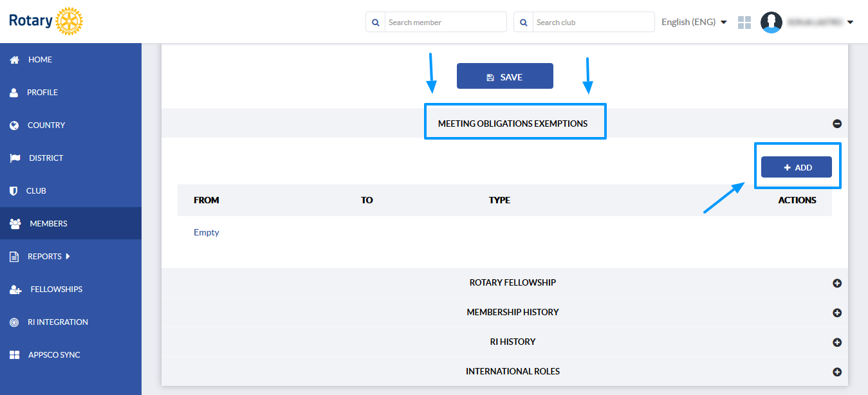Collapse Meeting Obligations Exemptions with minus icon
868x395 pixels.
click(837, 124)
